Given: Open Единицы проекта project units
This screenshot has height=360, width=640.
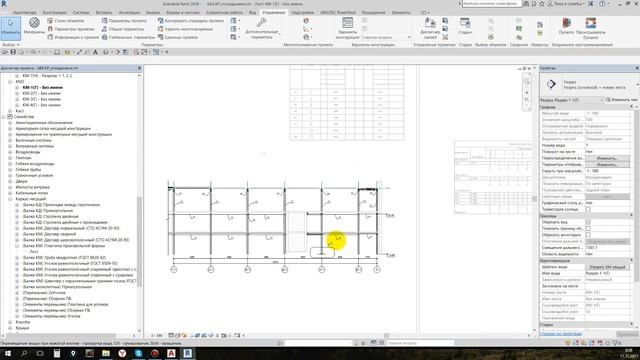Looking at the screenshot, I should 178,37.
